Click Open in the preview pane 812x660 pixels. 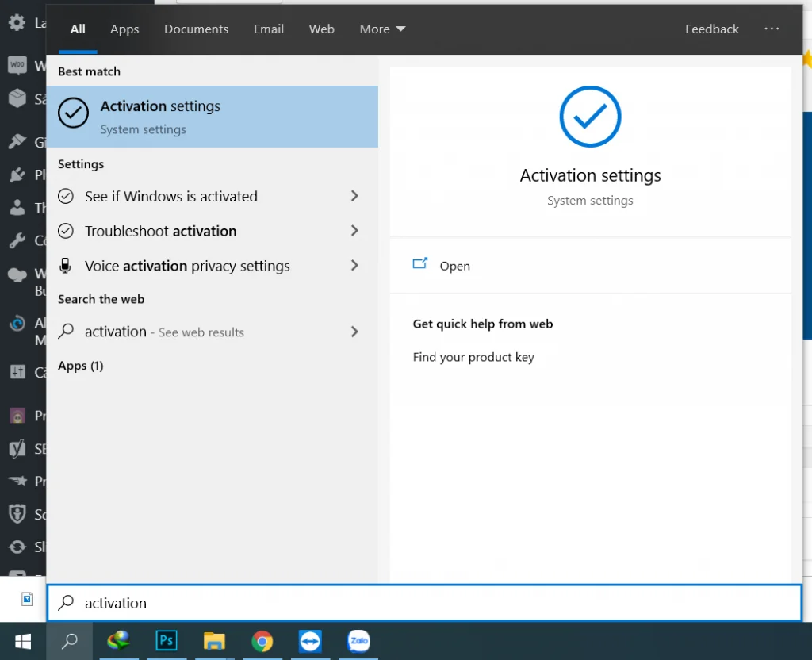(454, 266)
